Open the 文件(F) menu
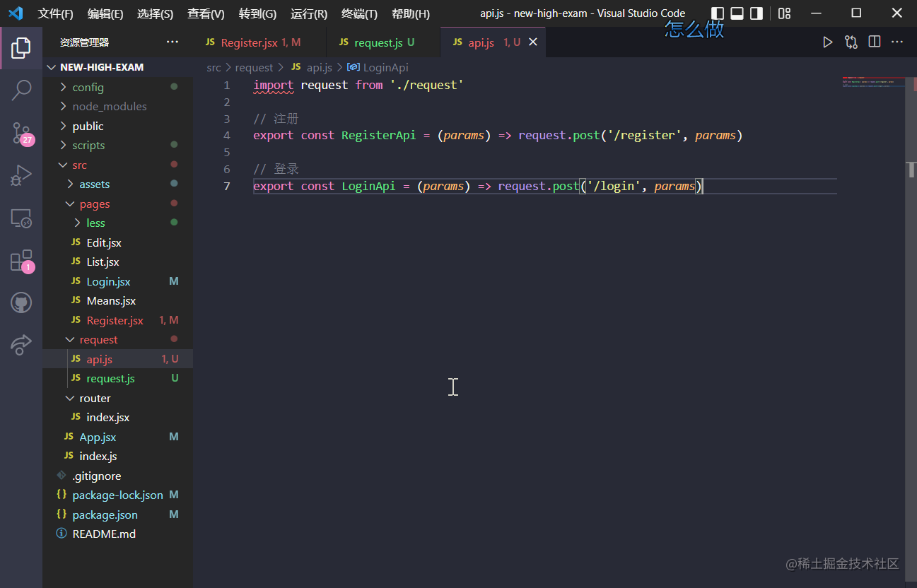The width and height of the screenshot is (917, 588). [x=55, y=13]
